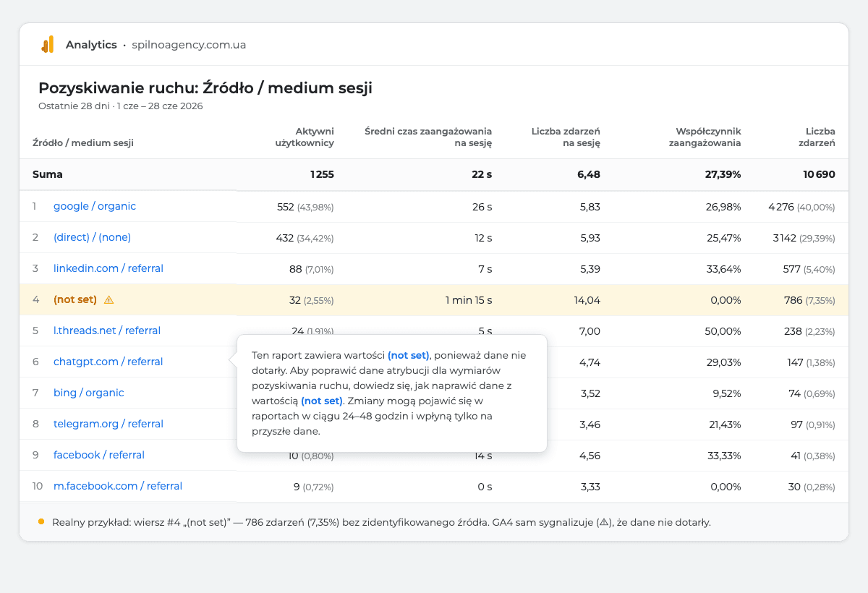Click the facebook / referral link
868x593 pixels.
click(99, 455)
